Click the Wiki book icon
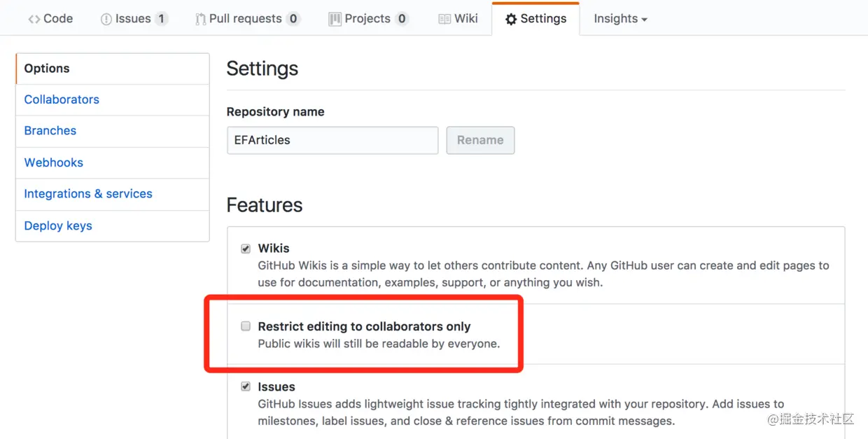This screenshot has height=439, width=868. coord(444,20)
